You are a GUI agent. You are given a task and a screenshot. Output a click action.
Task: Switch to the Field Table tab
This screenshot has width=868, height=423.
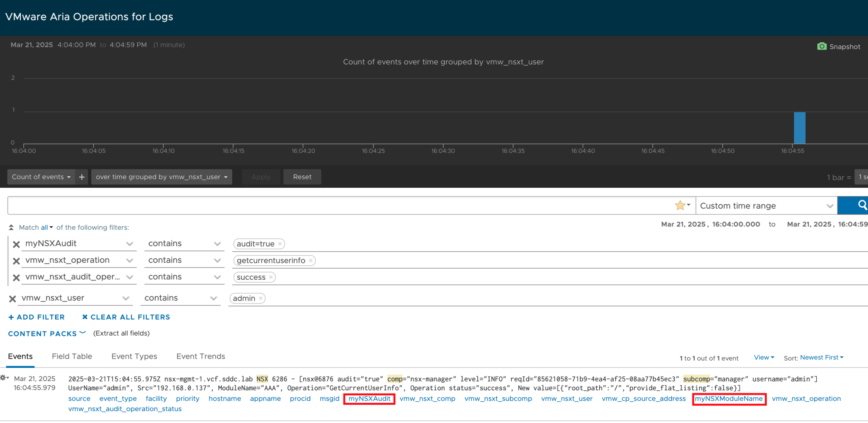point(72,356)
